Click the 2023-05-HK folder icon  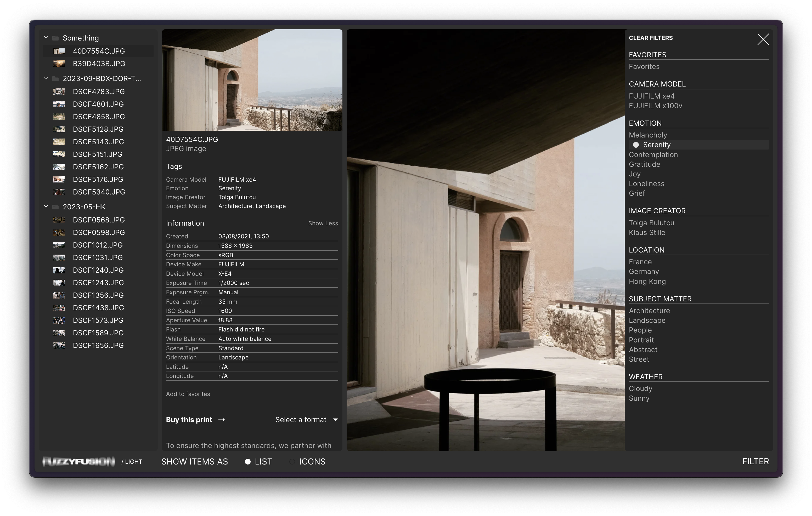click(x=56, y=207)
